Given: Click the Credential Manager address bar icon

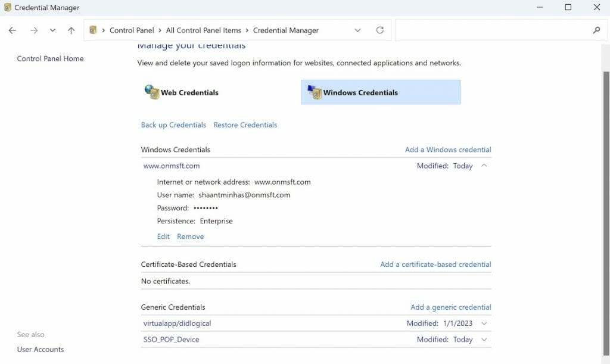Looking at the screenshot, I should coord(93,30).
